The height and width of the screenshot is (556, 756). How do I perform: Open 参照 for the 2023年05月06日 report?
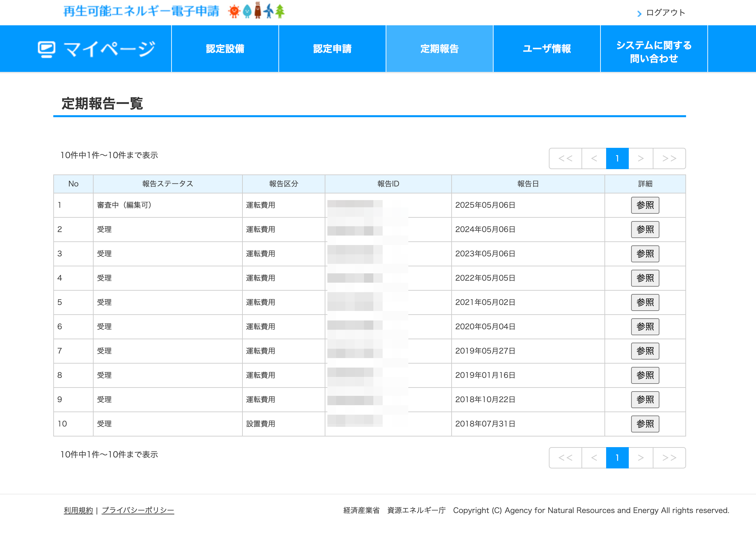click(645, 254)
